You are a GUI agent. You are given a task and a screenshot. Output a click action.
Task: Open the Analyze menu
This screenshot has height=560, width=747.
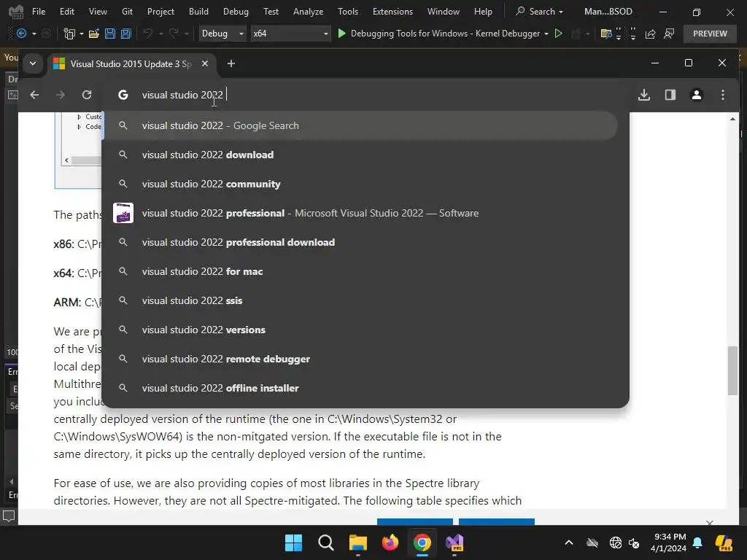309,12
